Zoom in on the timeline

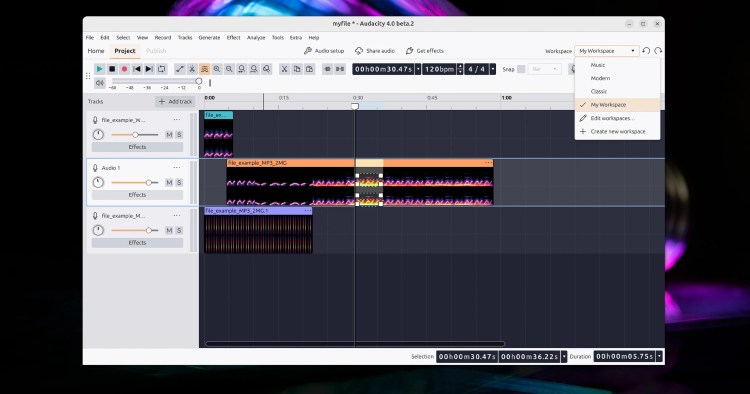(x=217, y=69)
